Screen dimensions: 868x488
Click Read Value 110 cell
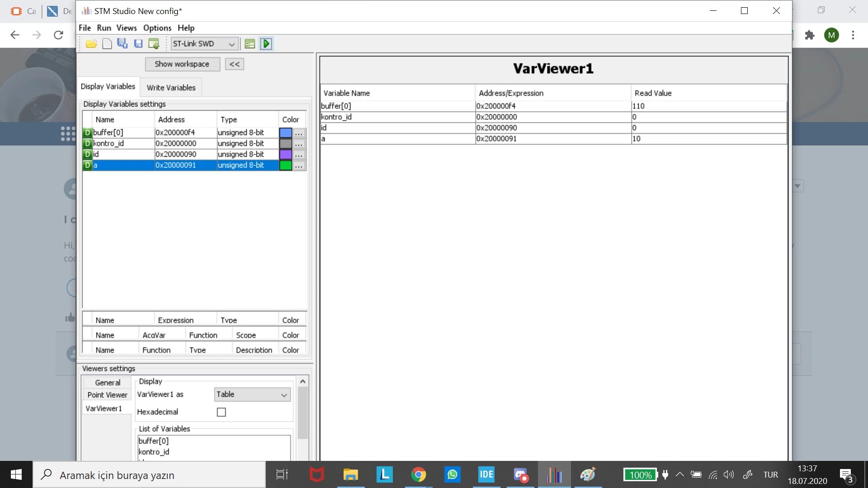(x=708, y=106)
